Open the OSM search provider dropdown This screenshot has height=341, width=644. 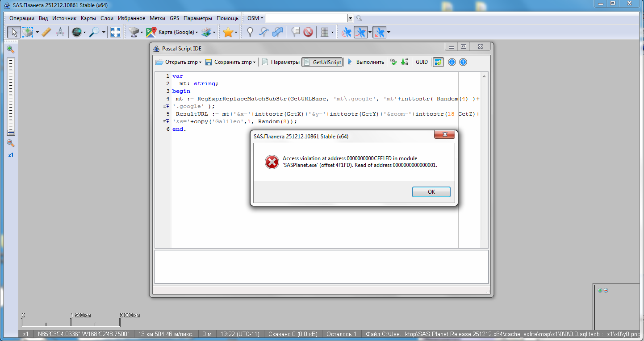coord(255,18)
